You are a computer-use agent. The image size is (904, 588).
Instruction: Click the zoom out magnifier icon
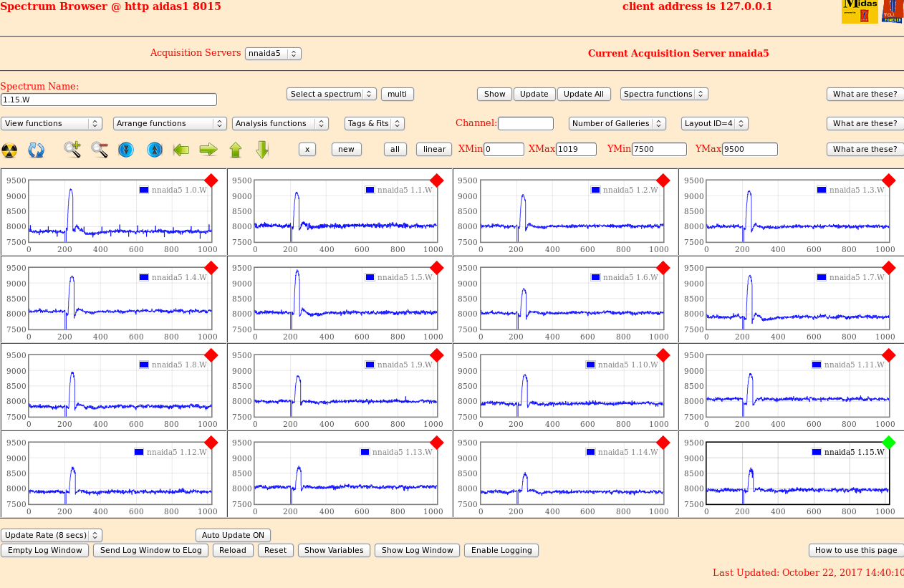[100, 150]
